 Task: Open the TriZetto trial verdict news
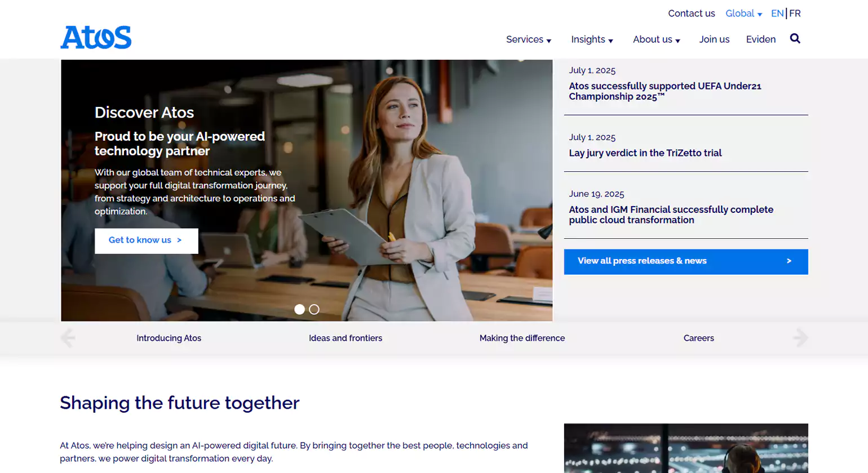[x=645, y=153]
